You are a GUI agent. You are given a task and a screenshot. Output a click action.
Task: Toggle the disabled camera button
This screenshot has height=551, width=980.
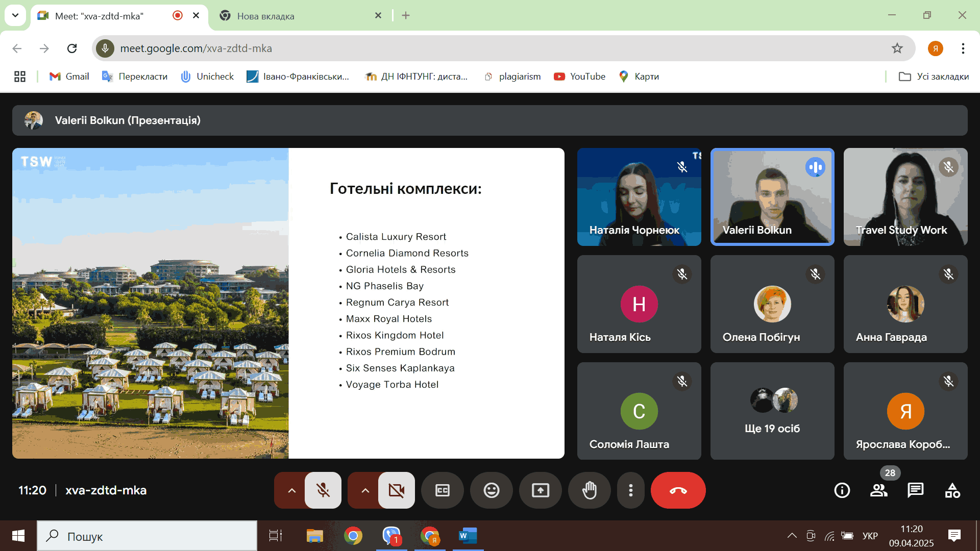(396, 490)
